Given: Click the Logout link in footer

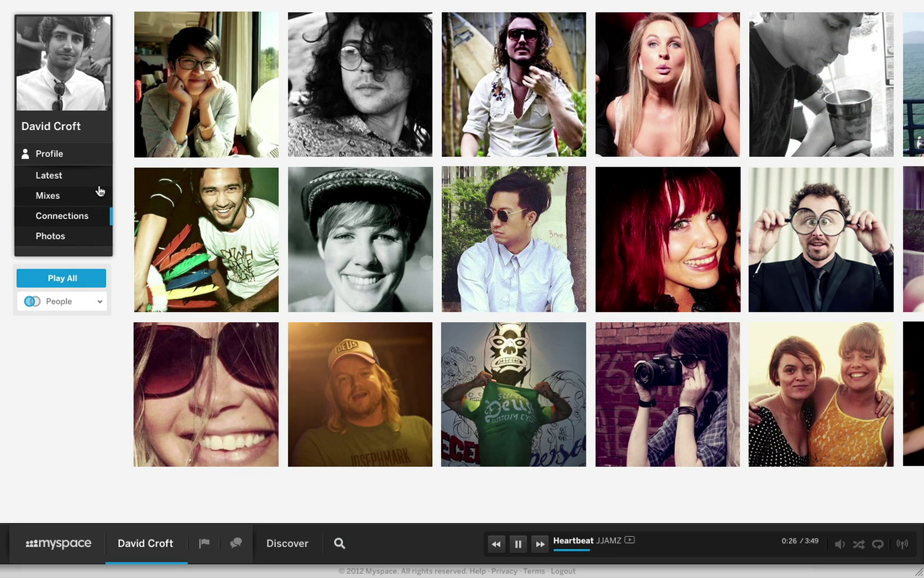Looking at the screenshot, I should pos(563,571).
